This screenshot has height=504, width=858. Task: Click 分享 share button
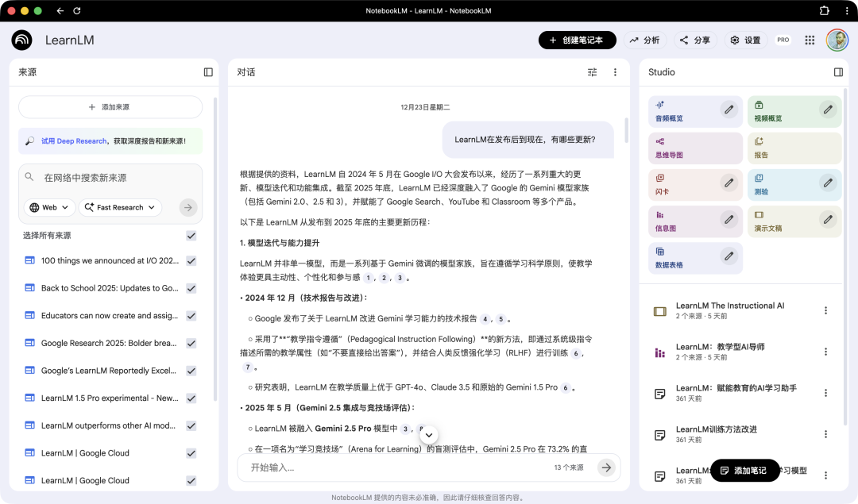pos(695,40)
